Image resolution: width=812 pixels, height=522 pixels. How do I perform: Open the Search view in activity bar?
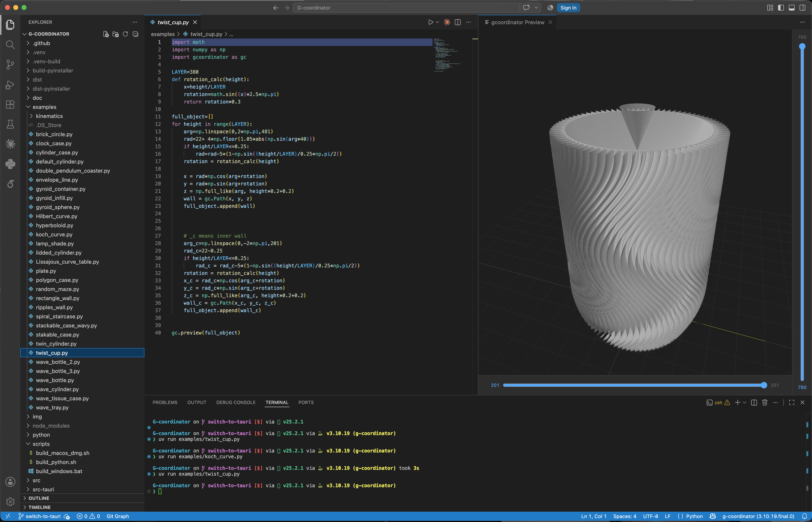tap(10, 45)
